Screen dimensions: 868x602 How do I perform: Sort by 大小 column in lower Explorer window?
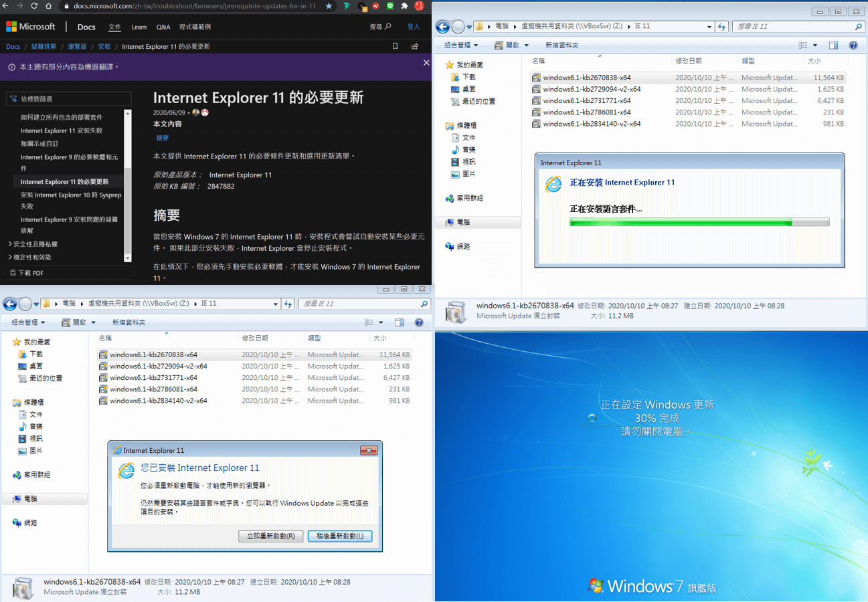391,338
